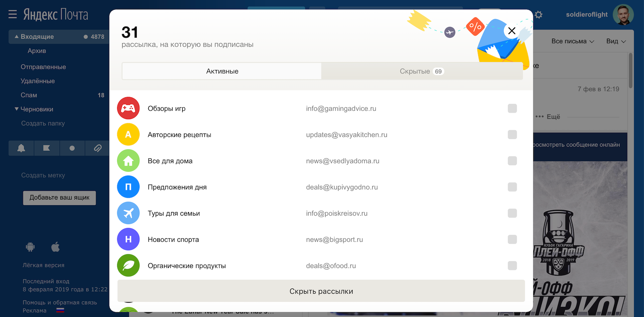Check the Предложения дня subscription checkbox

[x=512, y=187]
